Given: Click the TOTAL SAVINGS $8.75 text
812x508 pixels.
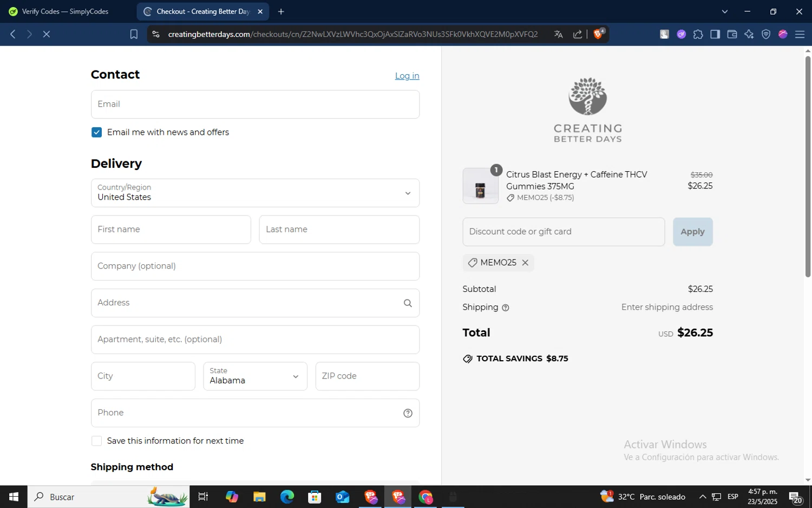Looking at the screenshot, I should click(x=522, y=359).
